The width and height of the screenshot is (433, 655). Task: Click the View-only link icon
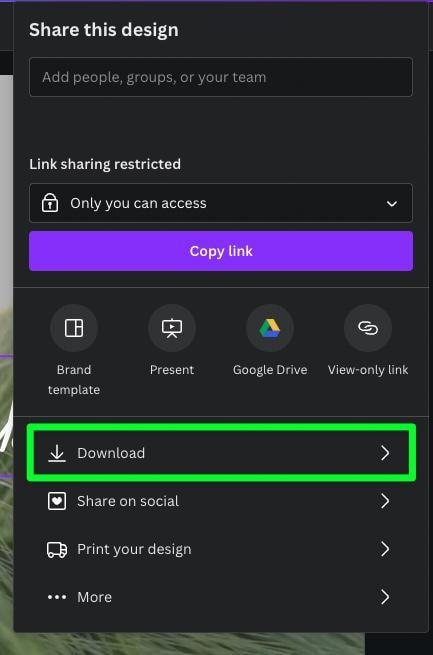point(368,328)
